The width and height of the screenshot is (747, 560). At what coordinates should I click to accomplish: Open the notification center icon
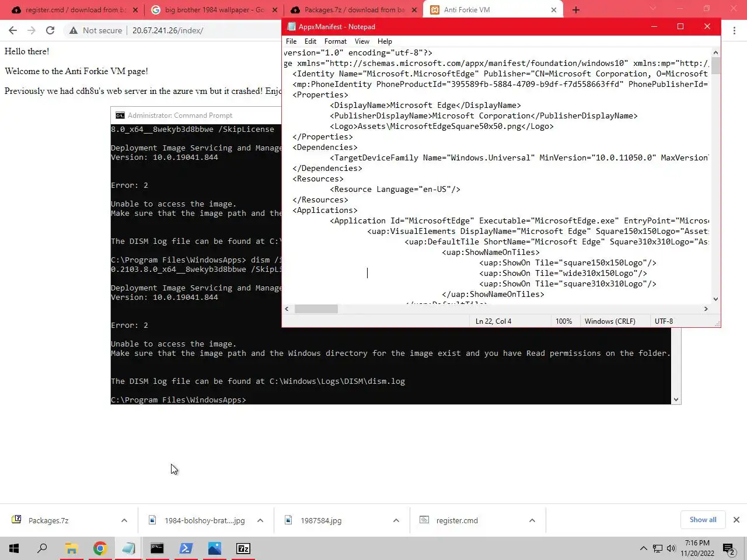pos(729,548)
